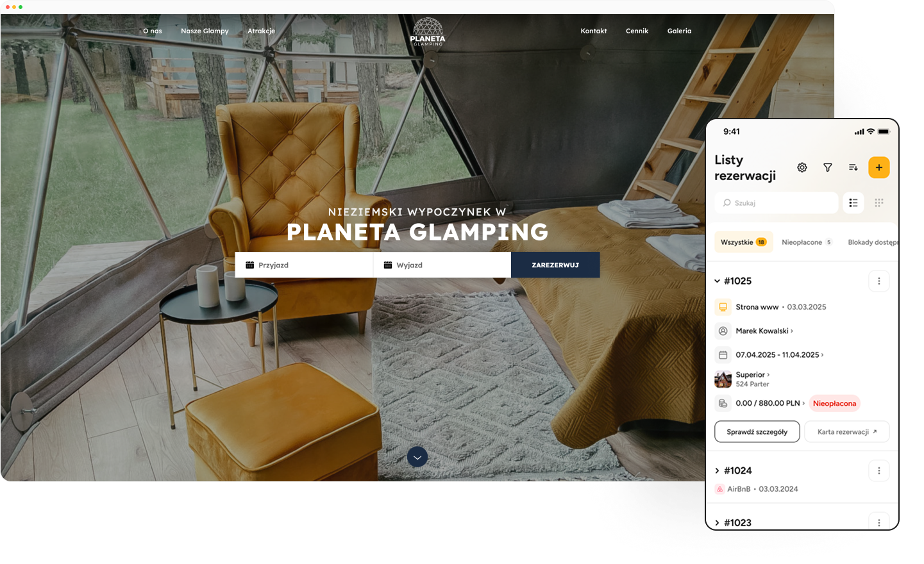The image size is (924, 564).
Task: Open the sort order icon
Action: point(853,167)
